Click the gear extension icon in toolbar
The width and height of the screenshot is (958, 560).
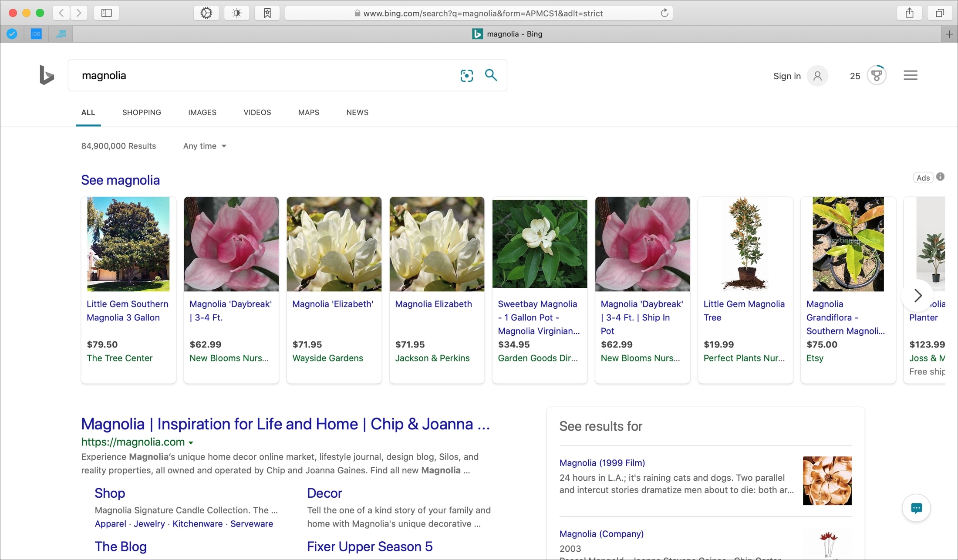(206, 13)
